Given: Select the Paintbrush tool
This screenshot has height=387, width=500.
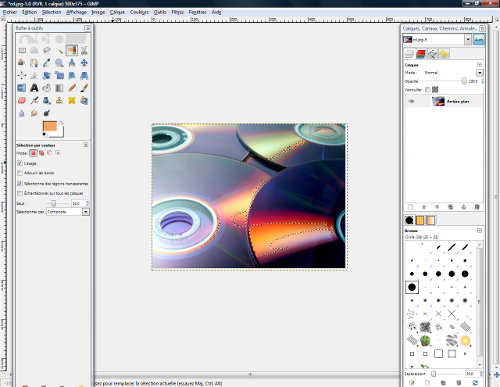Looking at the screenshot, I should click(x=84, y=88).
